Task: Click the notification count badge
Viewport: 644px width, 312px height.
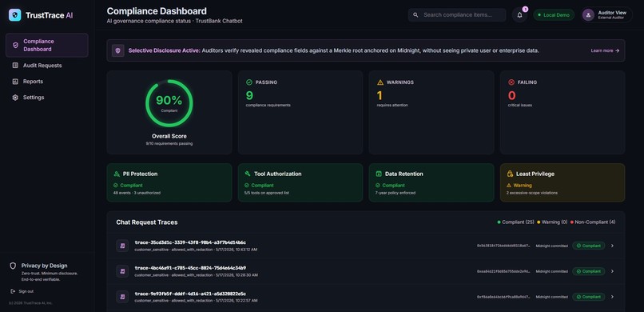Action: click(525, 9)
